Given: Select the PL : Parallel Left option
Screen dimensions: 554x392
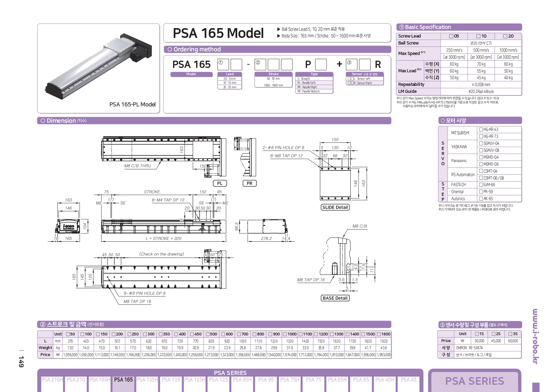Looking at the screenshot, I should tap(314, 83).
